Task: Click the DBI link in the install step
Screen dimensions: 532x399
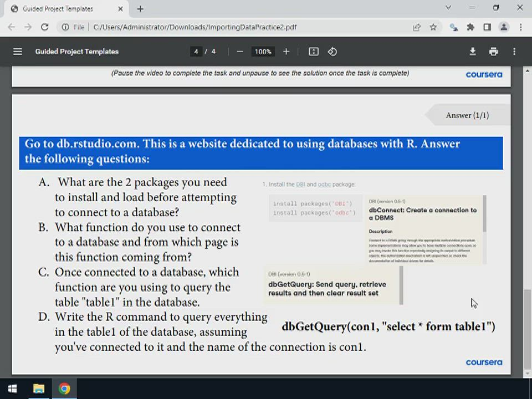Action: [x=300, y=184]
